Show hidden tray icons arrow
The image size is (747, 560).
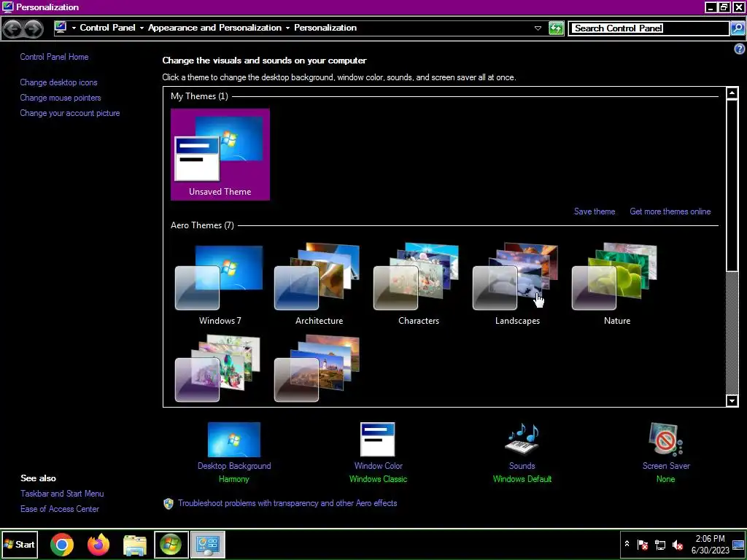click(627, 544)
